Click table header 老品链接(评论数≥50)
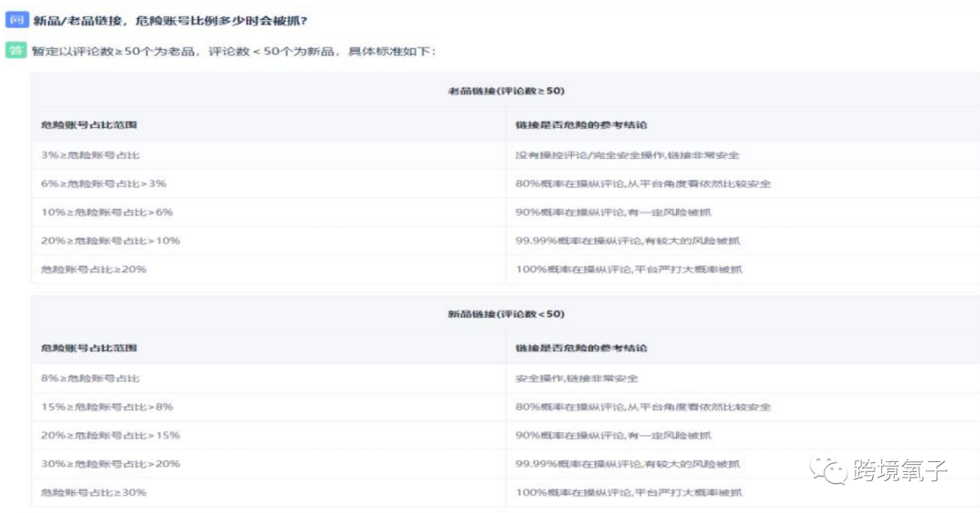Viewport: 980px width, 513px height. pyautogui.click(x=506, y=91)
